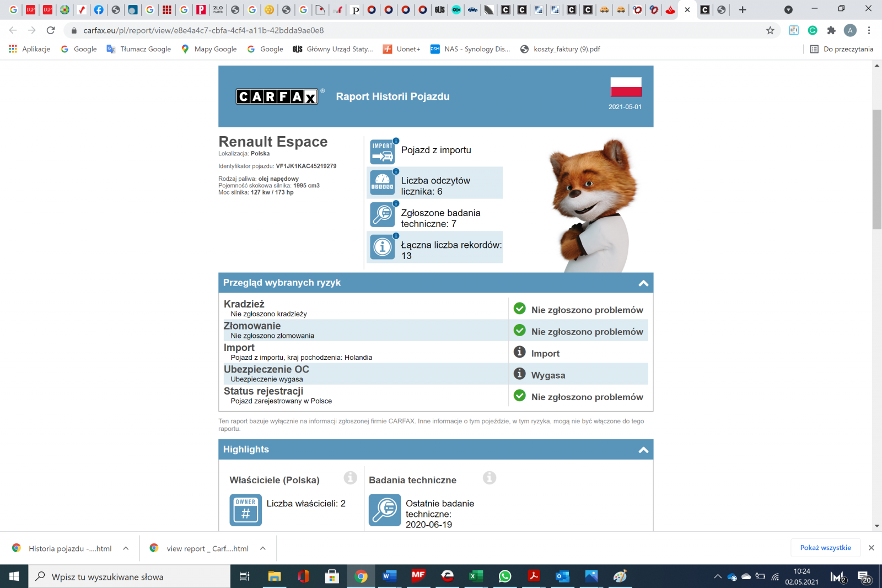882x588 pixels.
Task: Click info icon next to Badania techniczne
Action: 490,478
